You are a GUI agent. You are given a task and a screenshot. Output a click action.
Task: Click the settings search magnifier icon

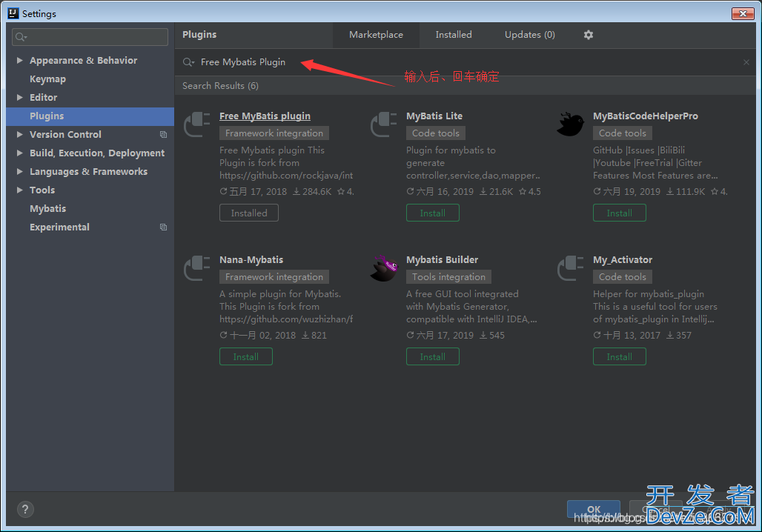(x=21, y=37)
